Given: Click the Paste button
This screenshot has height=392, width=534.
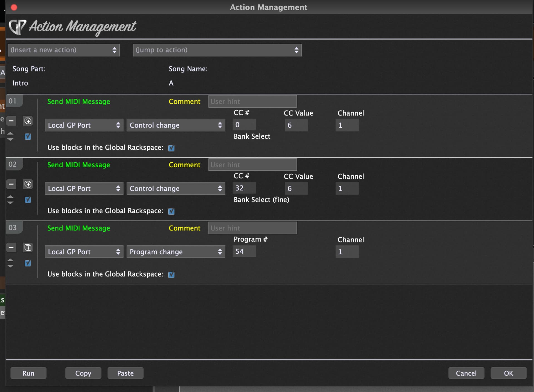Looking at the screenshot, I should (x=125, y=373).
